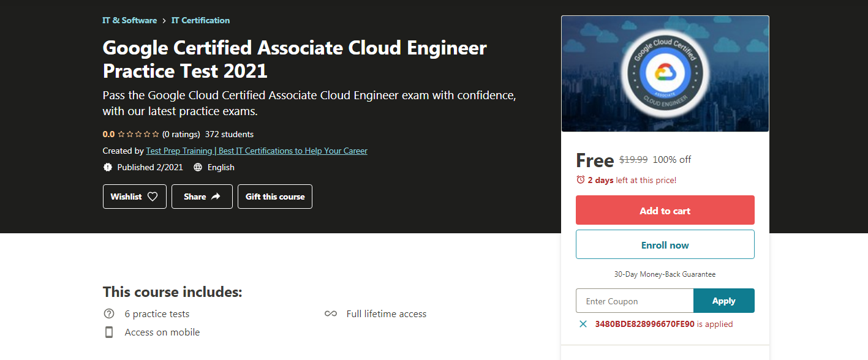This screenshot has height=360, width=868.
Task: Gift this course to someone
Action: pyautogui.click(x=275, y=197)
